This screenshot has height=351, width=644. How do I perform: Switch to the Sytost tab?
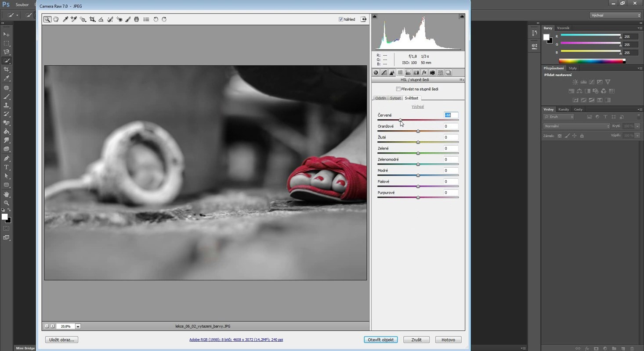tap(395, 98)
